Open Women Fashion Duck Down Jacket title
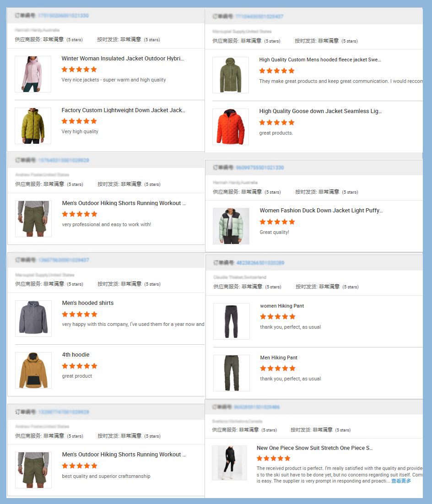This screenshot has height=504, width=432. click(321, 211)
